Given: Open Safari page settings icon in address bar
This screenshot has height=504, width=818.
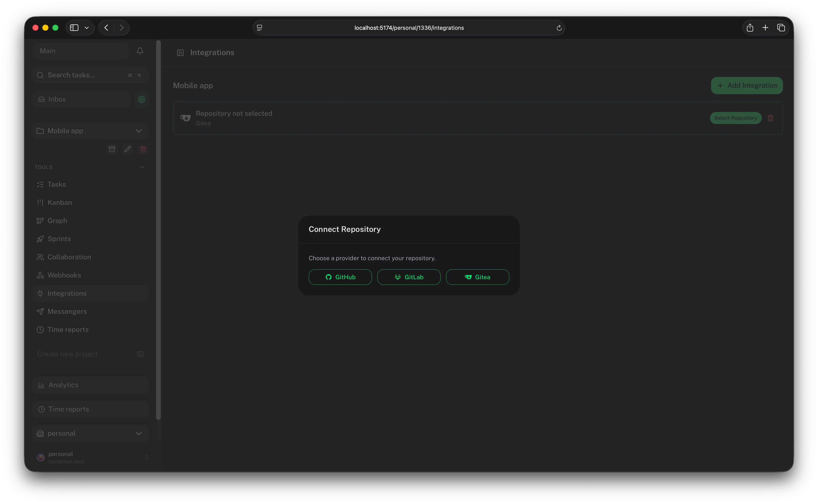Looking at the screenshot, I should tap(260, 28).
